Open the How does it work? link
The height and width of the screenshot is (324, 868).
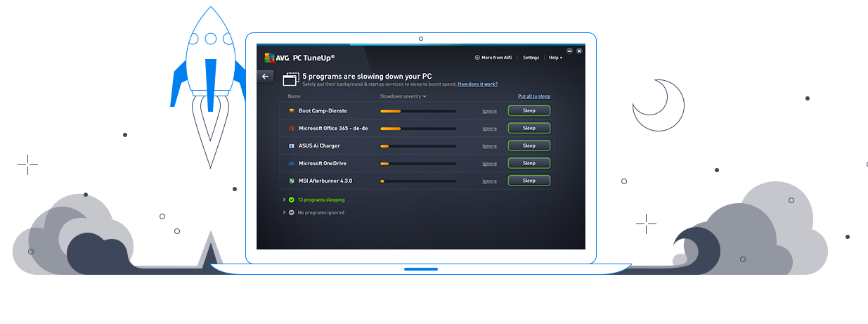click(x=478, y=84)
